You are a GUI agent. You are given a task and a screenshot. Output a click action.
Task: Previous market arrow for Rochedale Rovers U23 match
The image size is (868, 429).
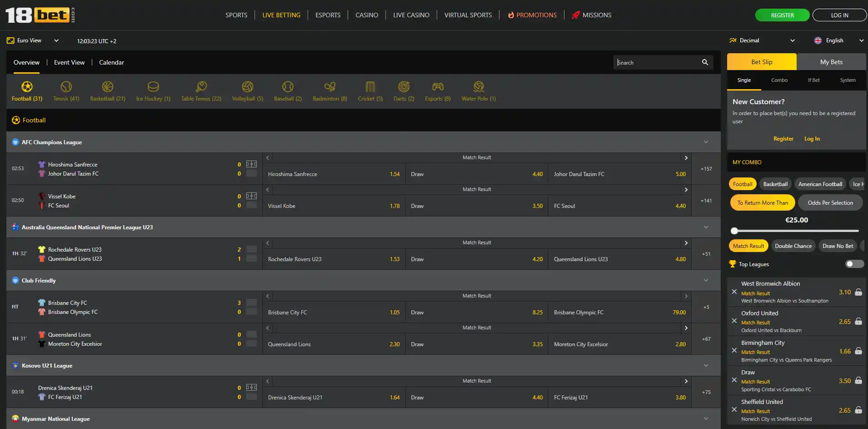point(268,243)
